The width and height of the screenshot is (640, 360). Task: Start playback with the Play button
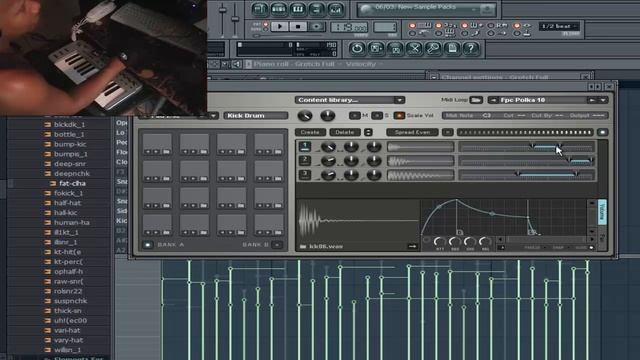[x=280, y=27]
